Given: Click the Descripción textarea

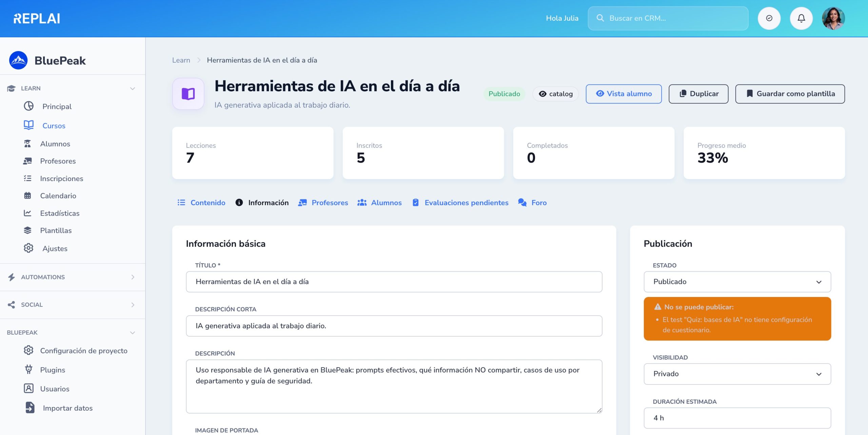Looking at the screenshot, I should pos(394,386).
